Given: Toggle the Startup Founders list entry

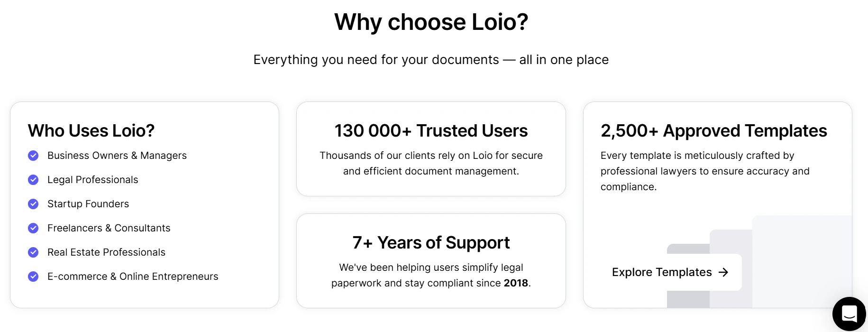Looking at the screenshot, I should click(x=88, y=204).
